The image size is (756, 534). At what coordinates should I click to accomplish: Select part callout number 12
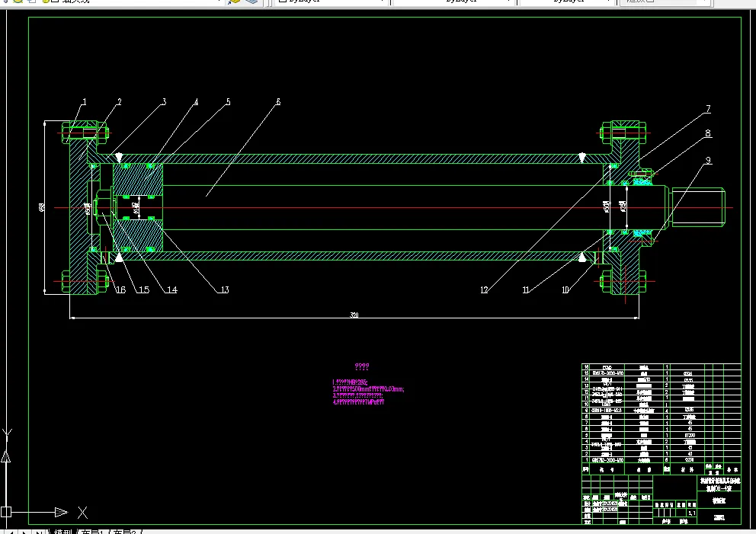coord(484,289)
